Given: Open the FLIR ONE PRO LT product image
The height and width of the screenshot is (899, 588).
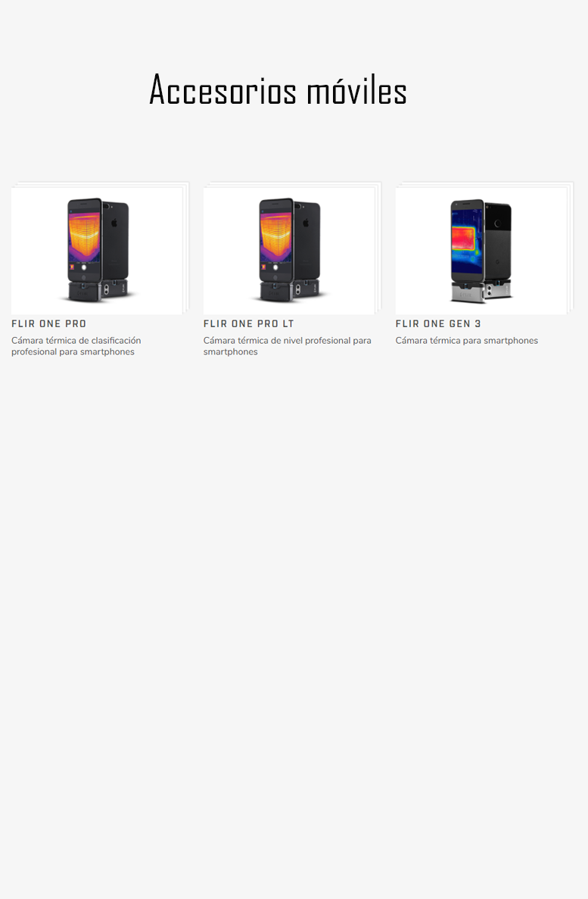Looking at the screenshot, I should pyautogui.click(x=289, y=251).
